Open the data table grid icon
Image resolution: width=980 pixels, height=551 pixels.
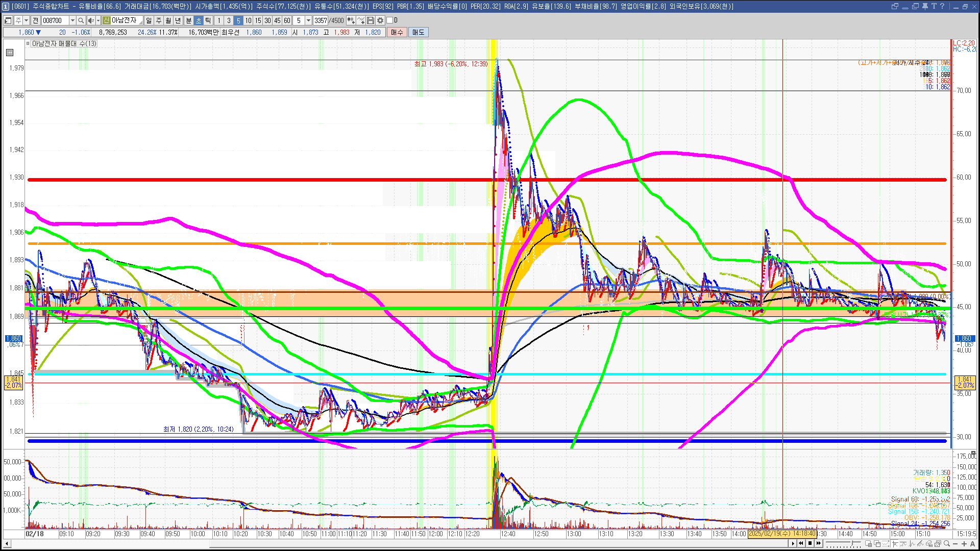[10, 53]
